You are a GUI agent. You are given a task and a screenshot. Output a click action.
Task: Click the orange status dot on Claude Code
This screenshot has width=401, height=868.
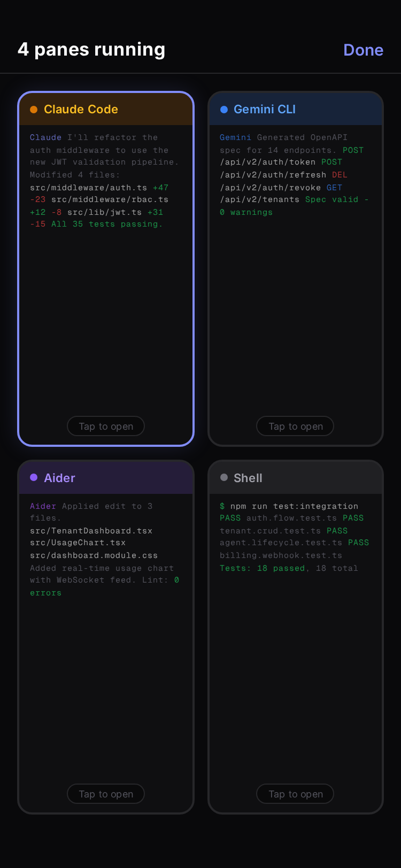point(33,109)
